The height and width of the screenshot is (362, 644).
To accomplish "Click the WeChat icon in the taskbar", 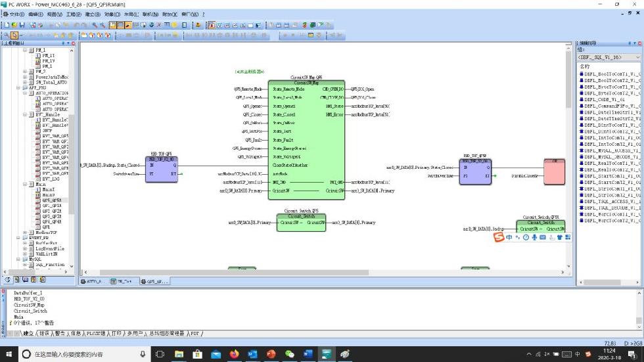I will [290, 354].
